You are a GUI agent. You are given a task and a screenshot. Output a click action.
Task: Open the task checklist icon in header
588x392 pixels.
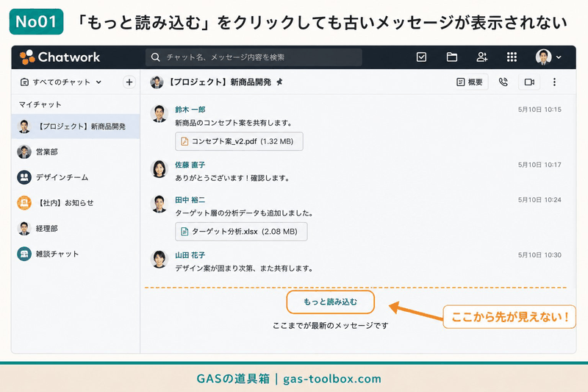tap(421, 57)
